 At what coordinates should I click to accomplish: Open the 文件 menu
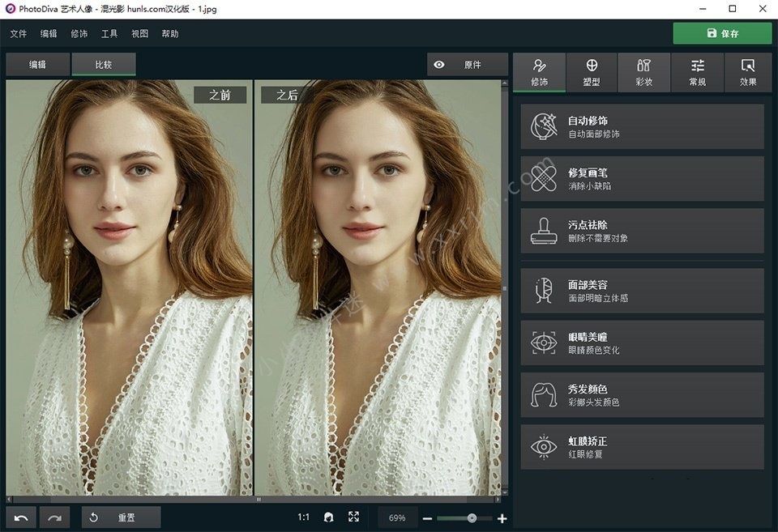[19, 34]
